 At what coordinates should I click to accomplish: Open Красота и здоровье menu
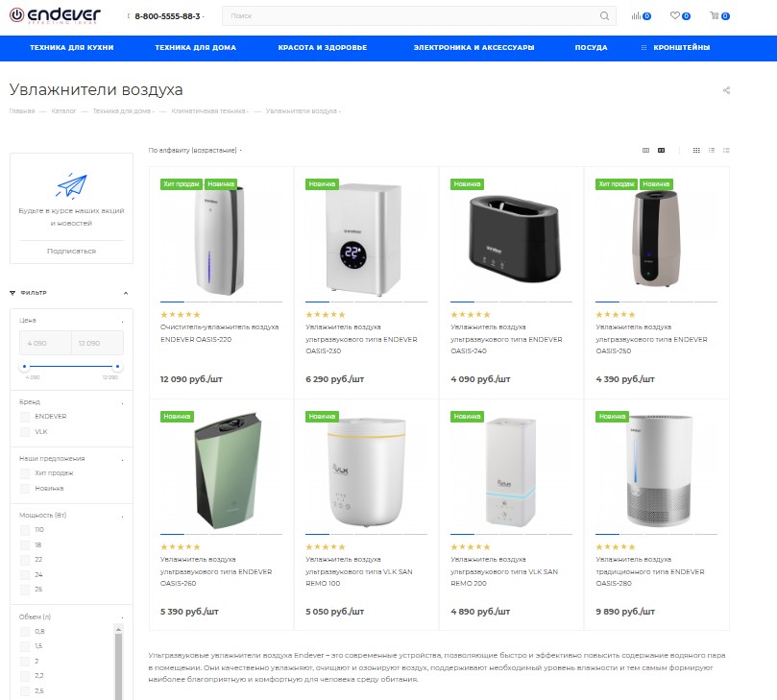point(323,48)
